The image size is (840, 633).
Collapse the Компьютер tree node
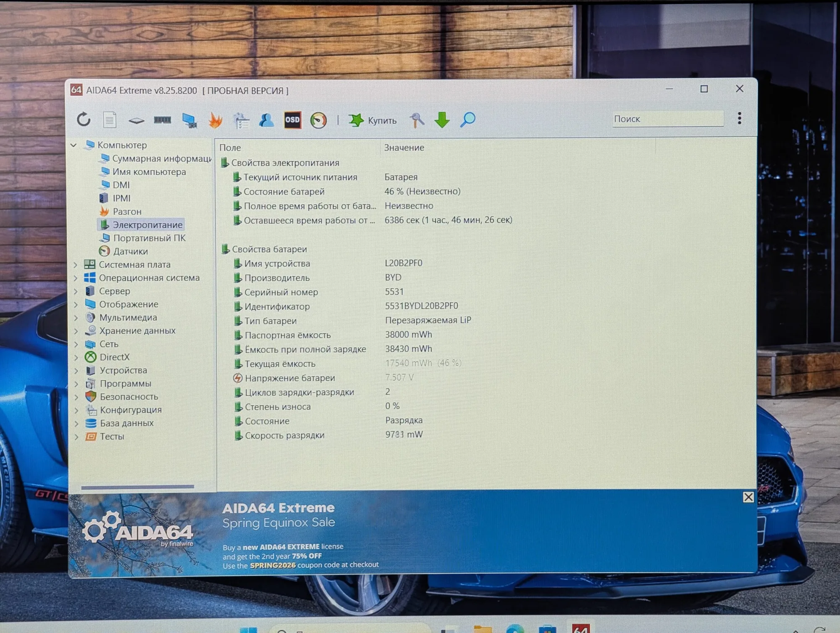point(74,145)
